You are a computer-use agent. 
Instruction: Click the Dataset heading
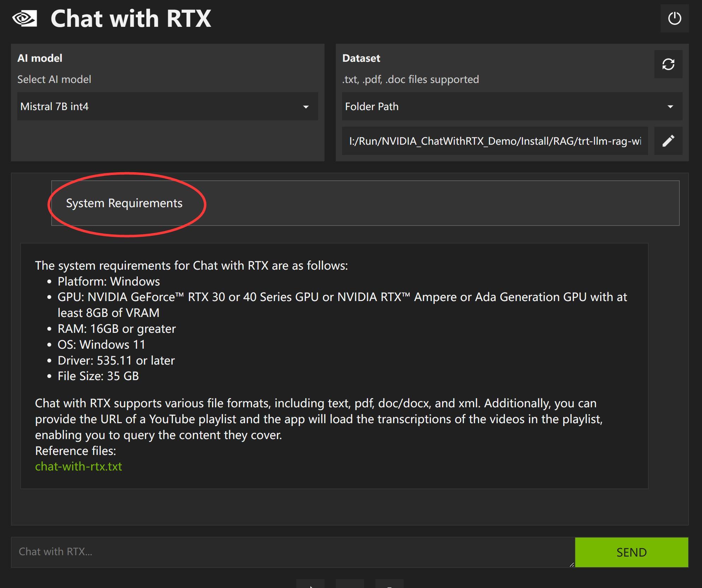361,58
